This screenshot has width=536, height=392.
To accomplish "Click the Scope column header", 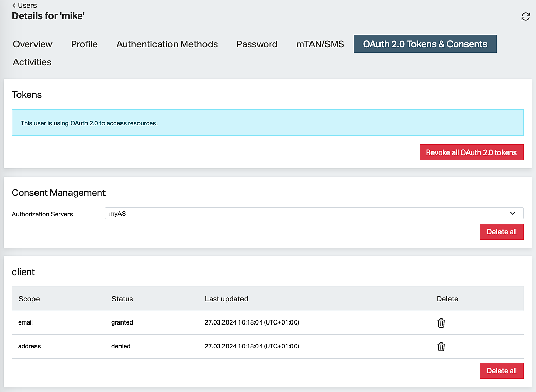I will (29, 299).
